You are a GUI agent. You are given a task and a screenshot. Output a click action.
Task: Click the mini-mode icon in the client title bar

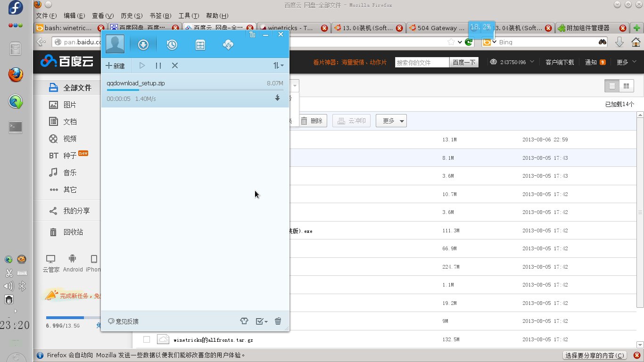[x=252, y=34]
